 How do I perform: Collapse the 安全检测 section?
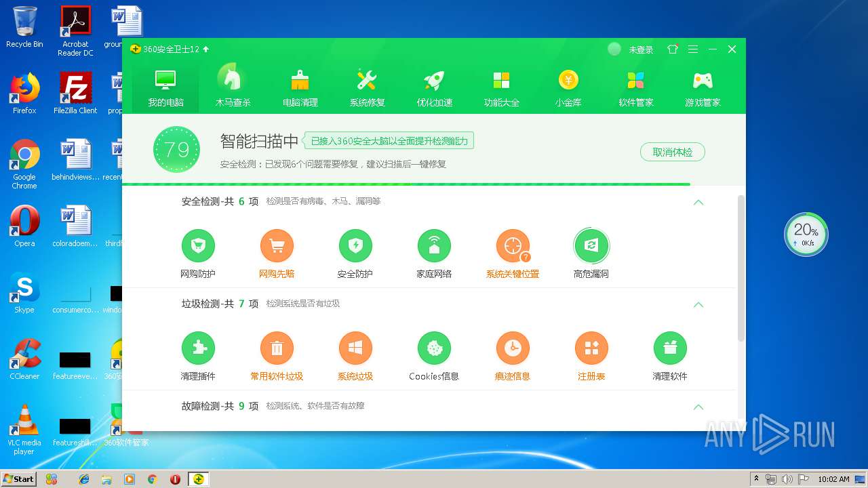[x=698, y=202]
